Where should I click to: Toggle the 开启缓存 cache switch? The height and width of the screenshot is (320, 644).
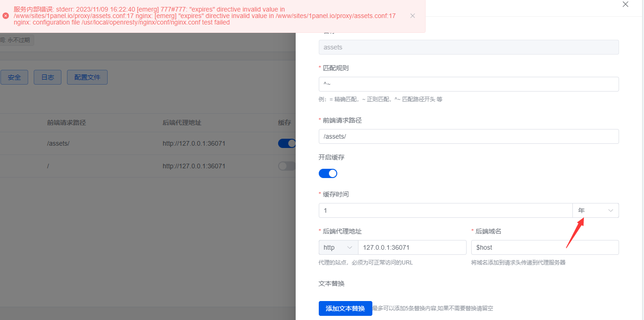pos(328,173)
